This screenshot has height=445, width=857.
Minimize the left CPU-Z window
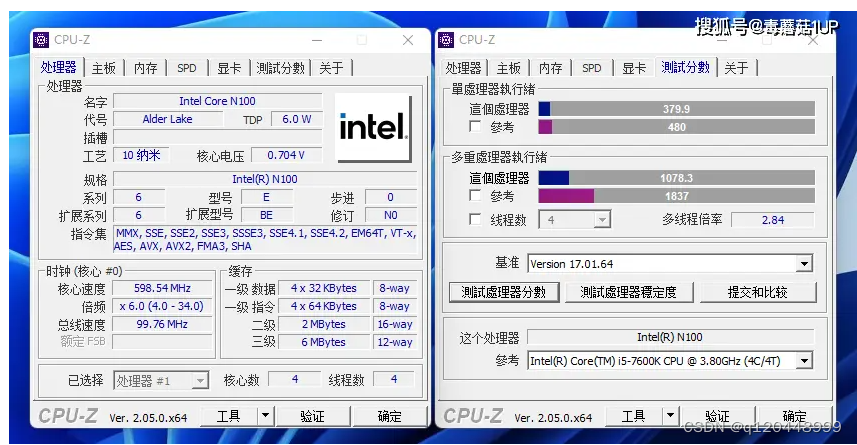click(x=317, y=40)
